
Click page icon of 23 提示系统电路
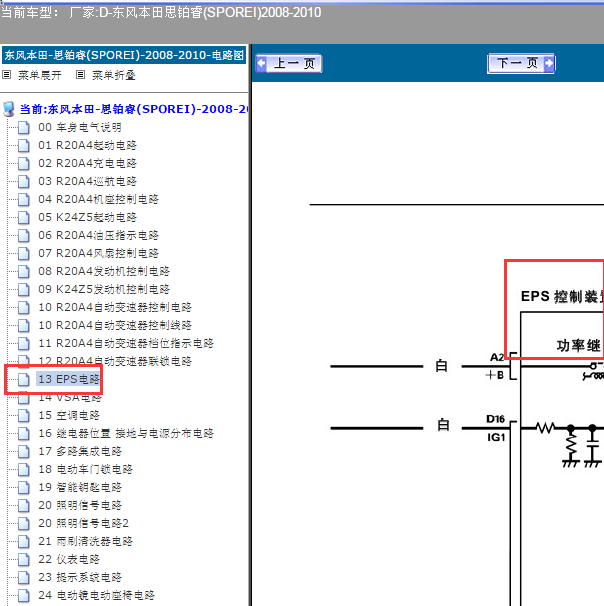click(24, 577)
